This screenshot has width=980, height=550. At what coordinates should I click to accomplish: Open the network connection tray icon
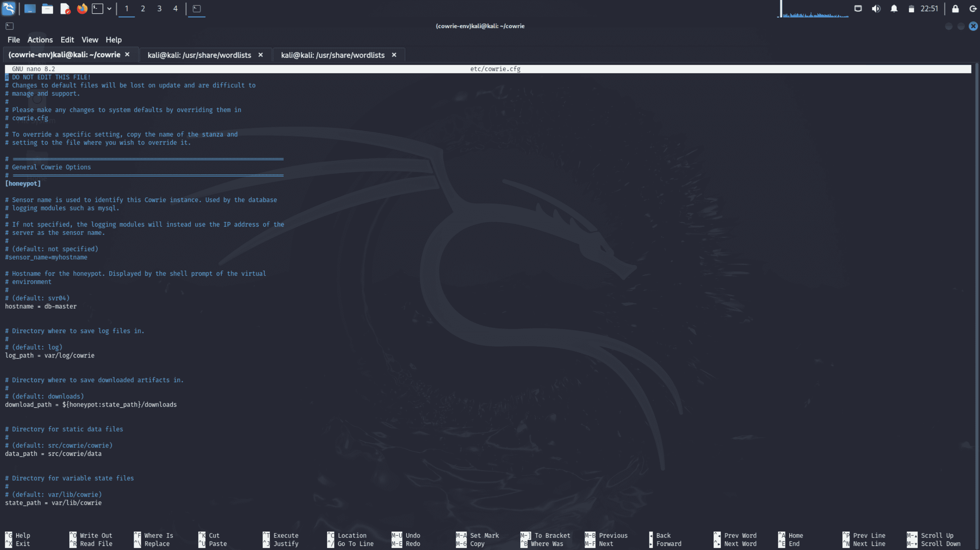pyautogui.click(x=858, y=8)
